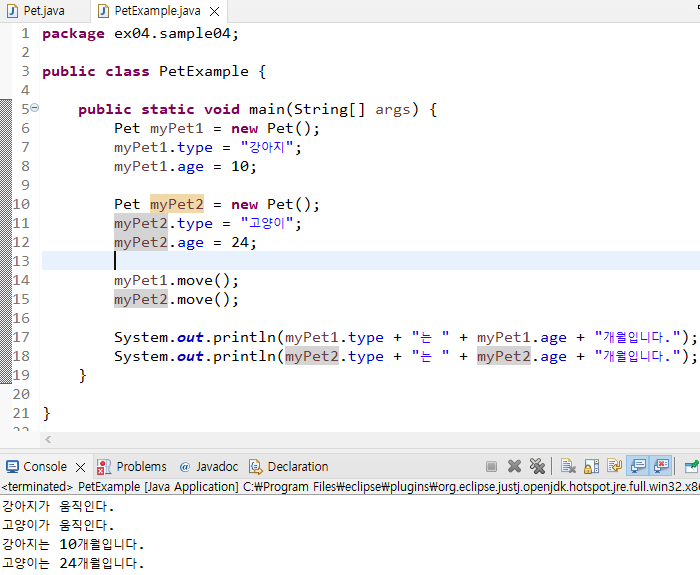The image size is (700, 575).
Task: Click the PetExample class name on line 3
Action: click(x=204, y=71)
